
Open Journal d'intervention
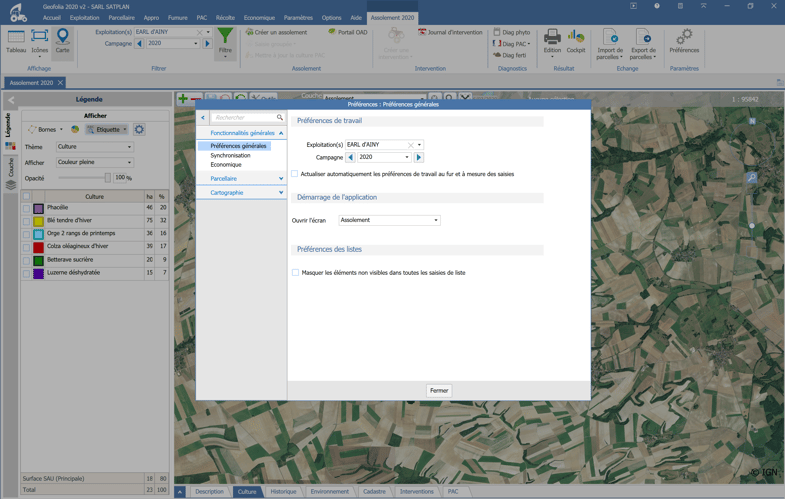point(450,32)
